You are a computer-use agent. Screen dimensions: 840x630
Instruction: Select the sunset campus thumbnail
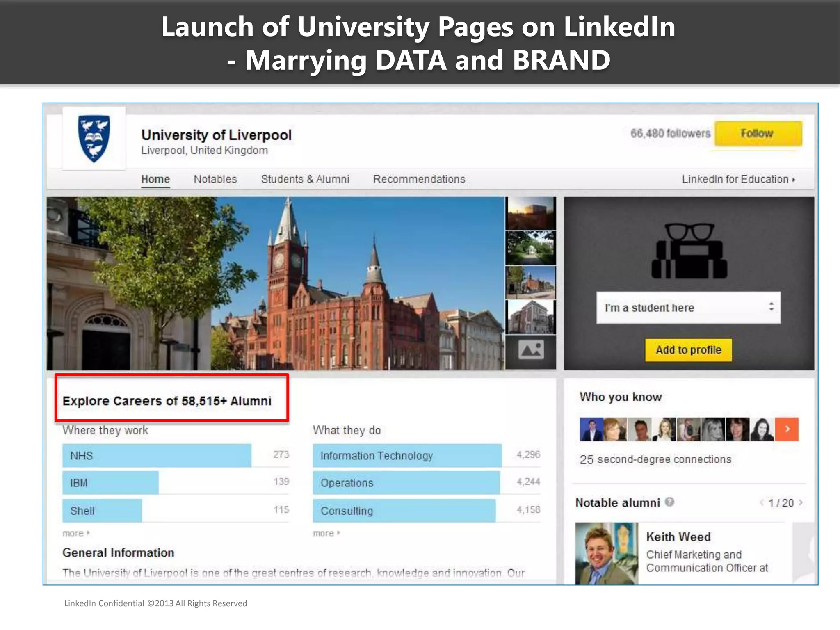pos(531,213)
